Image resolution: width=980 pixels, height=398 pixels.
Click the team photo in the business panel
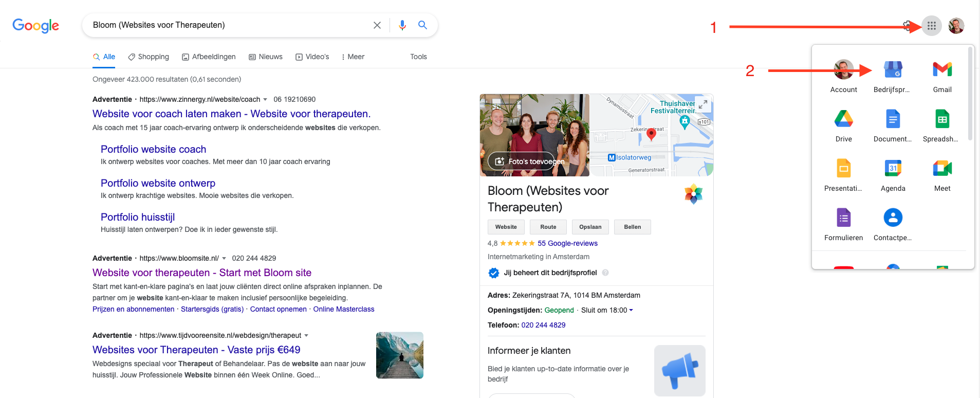(534, 135)
